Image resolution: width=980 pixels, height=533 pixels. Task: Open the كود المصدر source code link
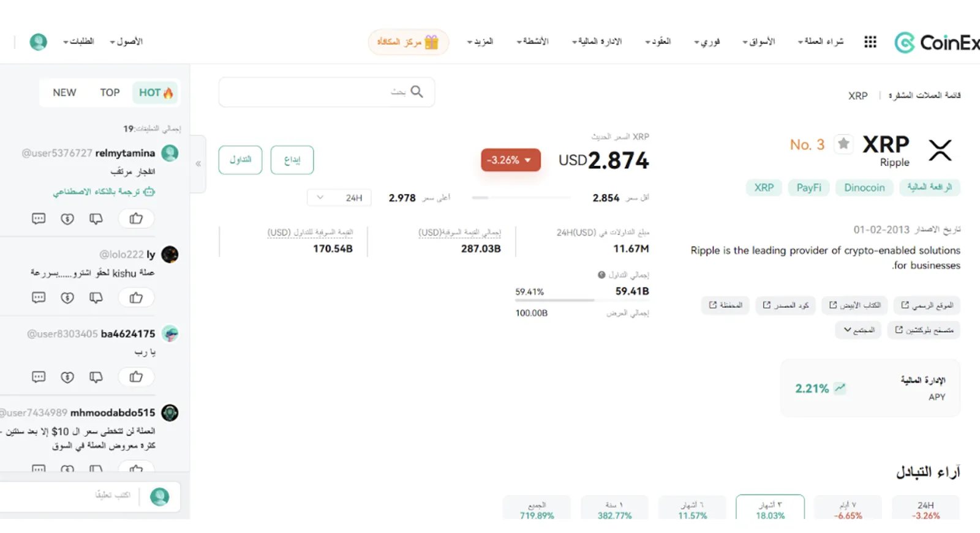coord(785,305)
